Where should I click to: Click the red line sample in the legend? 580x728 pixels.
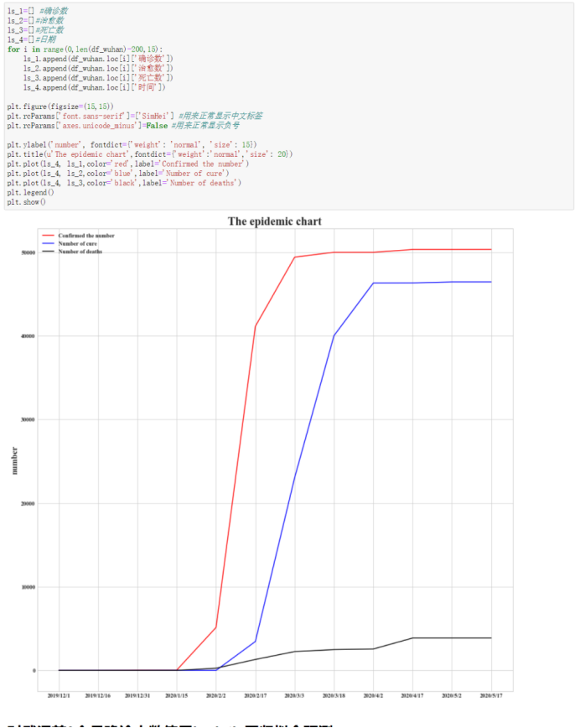pos(48,237)
